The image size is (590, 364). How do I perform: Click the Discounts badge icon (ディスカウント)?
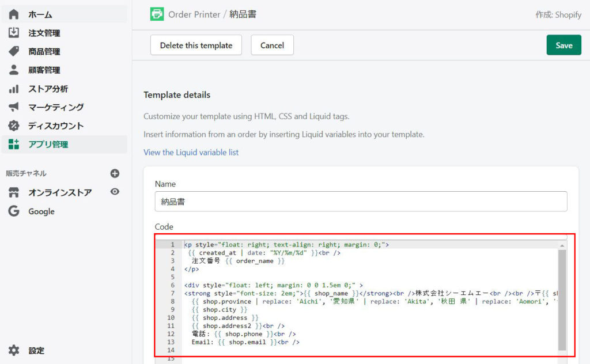tap(14, 126)
